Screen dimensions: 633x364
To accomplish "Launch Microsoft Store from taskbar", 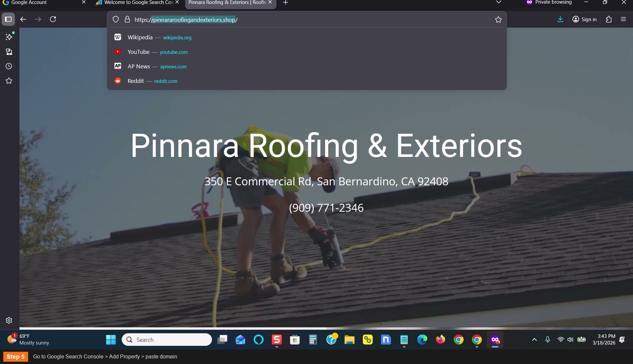I will coord(295,340).
